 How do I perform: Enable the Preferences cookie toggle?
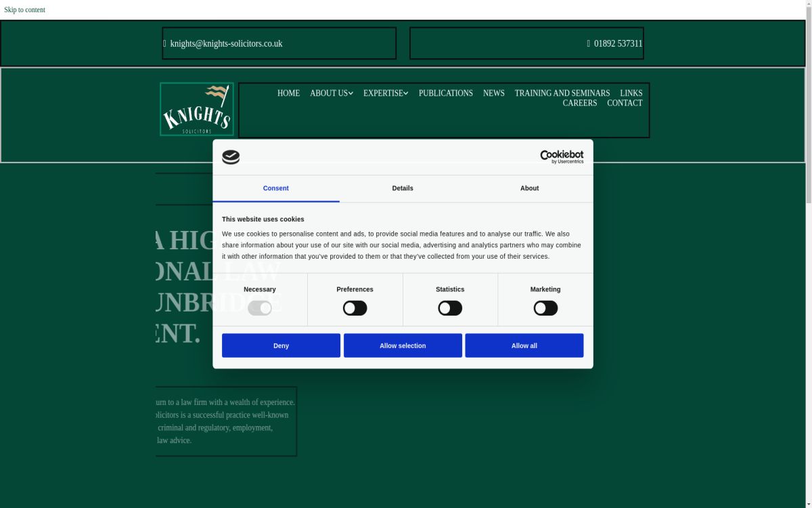[355, 308]
